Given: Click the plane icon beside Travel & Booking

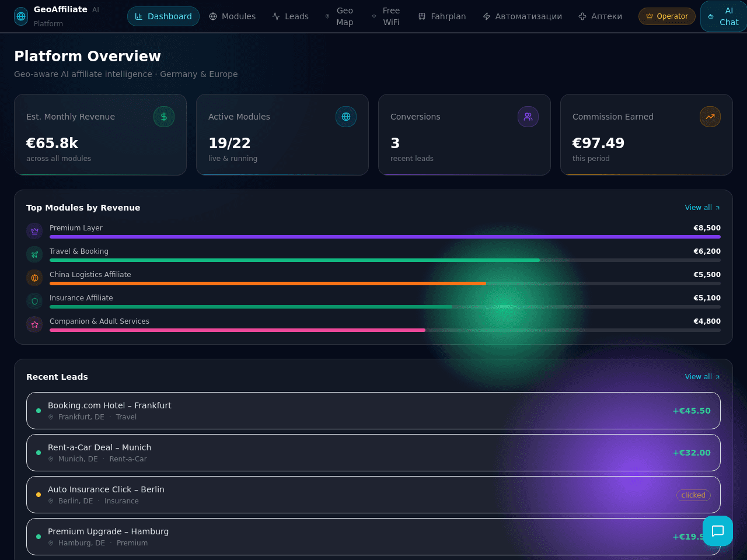Looking at the screenshot, I should [x=34, y=254].
